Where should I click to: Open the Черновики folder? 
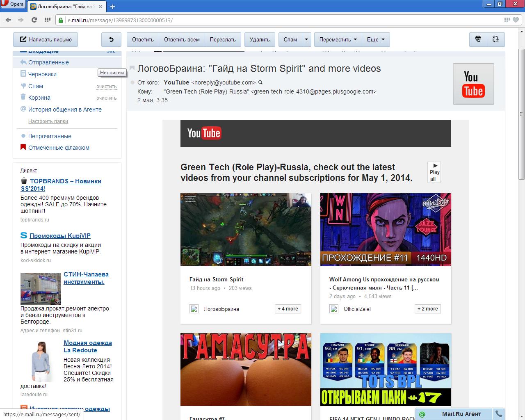point(42,74)
